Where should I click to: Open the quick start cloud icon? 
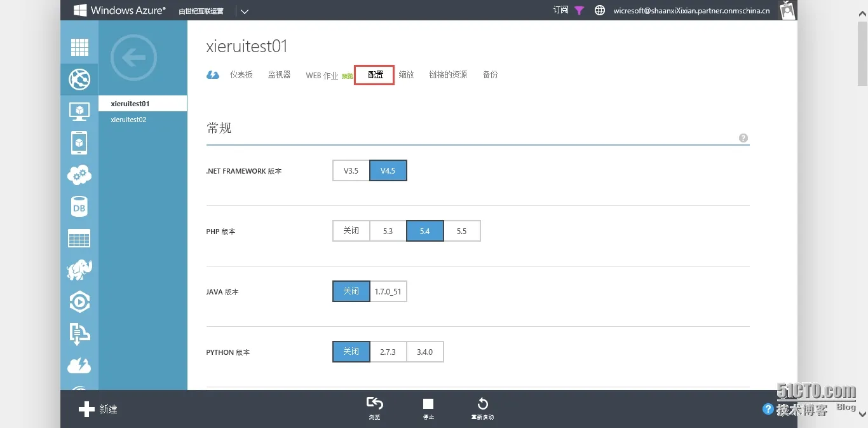tap(213, 75)
